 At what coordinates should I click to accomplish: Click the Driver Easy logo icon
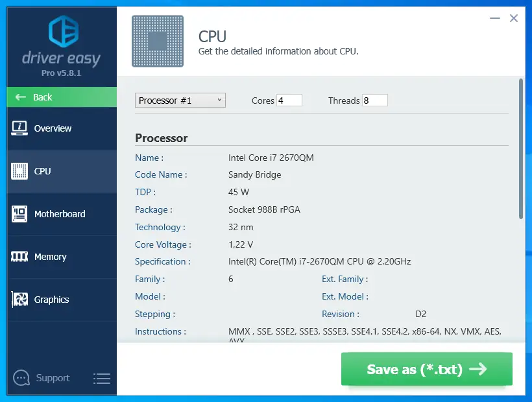click(63, 31)
